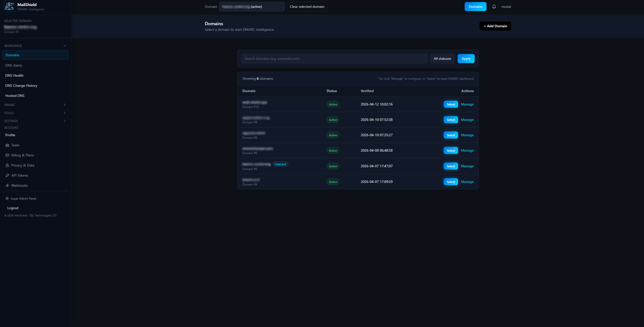Image resolution: width=644 pixels, height=327 pixels.
Task: Click Manage for Domain #9
Action: pyautogui.click(x=467, y=120)
